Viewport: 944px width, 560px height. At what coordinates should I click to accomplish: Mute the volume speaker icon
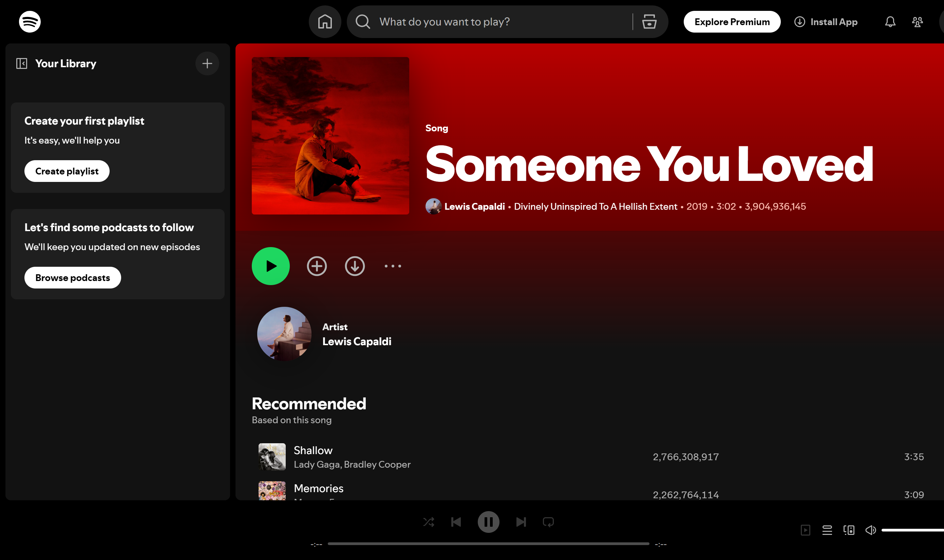[x=871, y=530]
